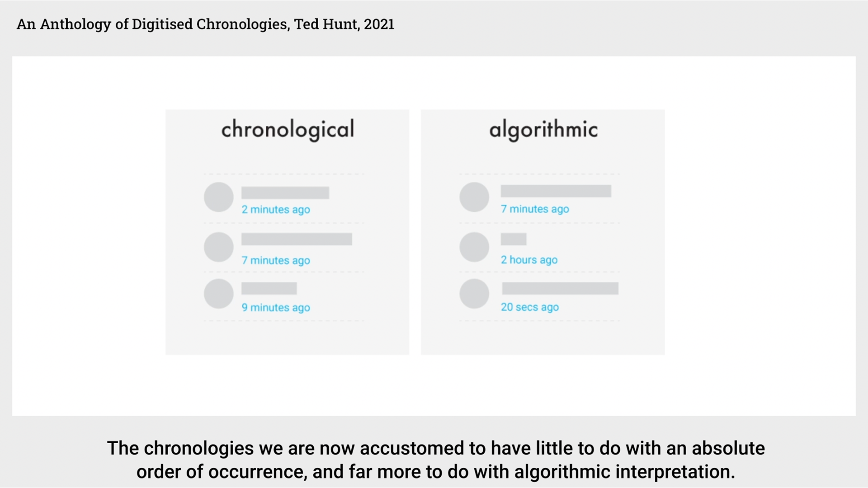Click the gray name bar above "9 minutes ago"
Image resolution: width=868 pixels, height=488 pixels.
tap(269, 288)
